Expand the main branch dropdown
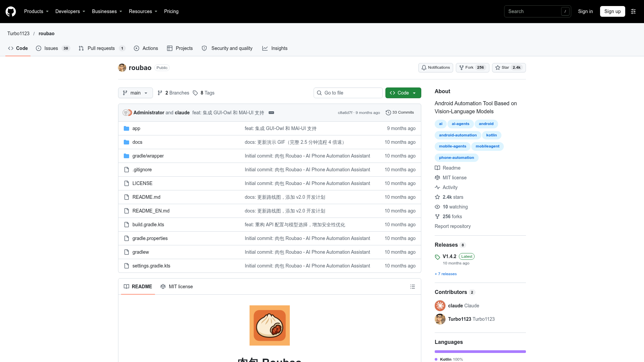Image resolution: width=644 pixels, height=362 pixels. pyautogui.click(x=135, y=93)
